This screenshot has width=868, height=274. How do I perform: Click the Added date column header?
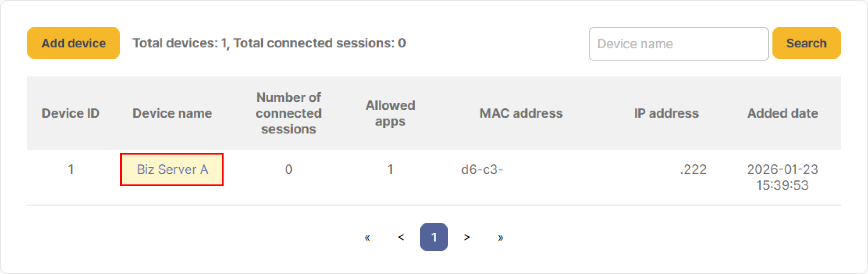[x=783, y=113]
